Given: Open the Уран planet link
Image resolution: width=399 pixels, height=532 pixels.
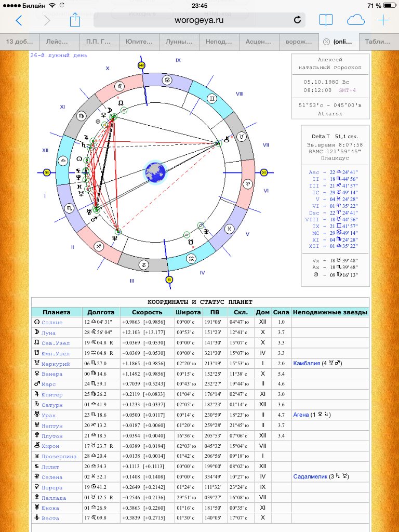Looking at the screenshot, I should 48,416.
